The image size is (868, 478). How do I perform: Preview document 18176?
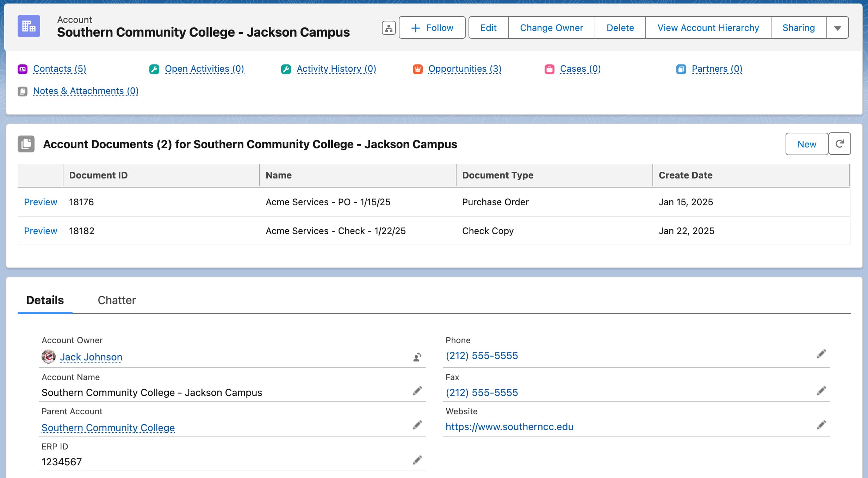(41, 202)
